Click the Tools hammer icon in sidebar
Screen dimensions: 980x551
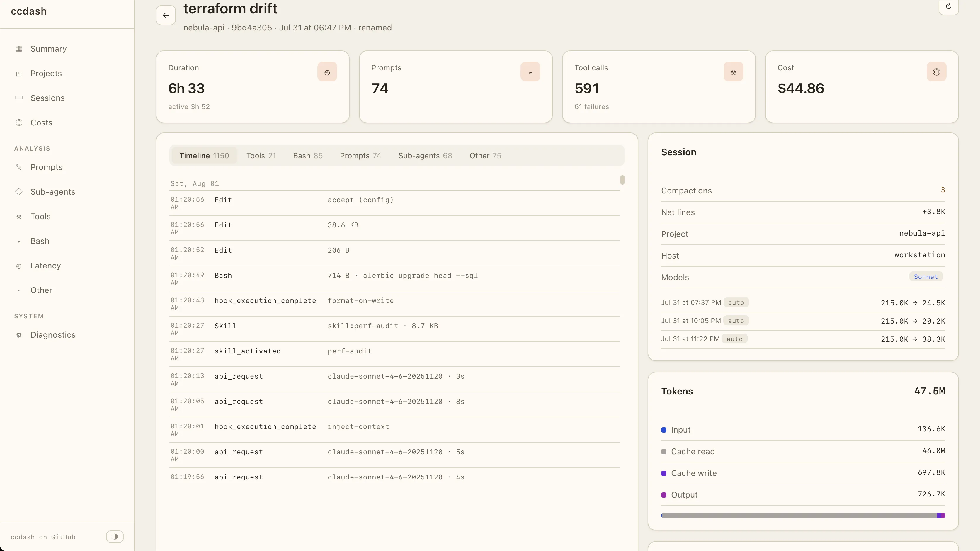click(x=19, y=217)
